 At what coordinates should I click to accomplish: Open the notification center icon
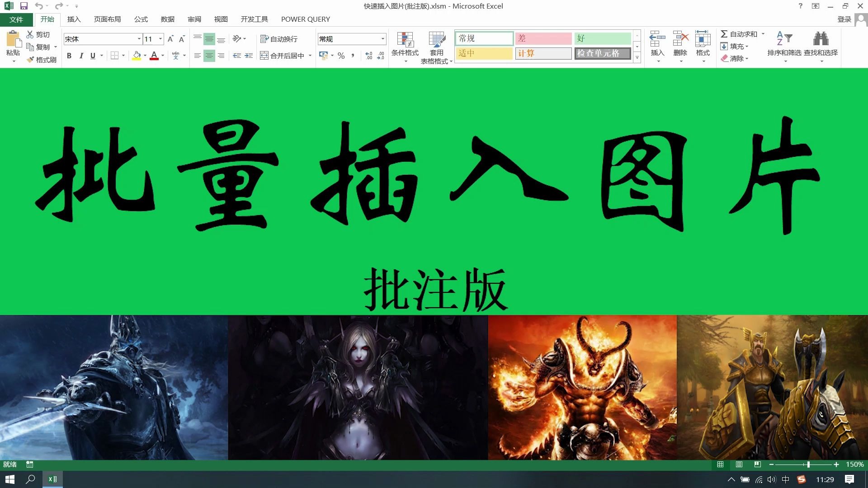(x=849, y=479)
